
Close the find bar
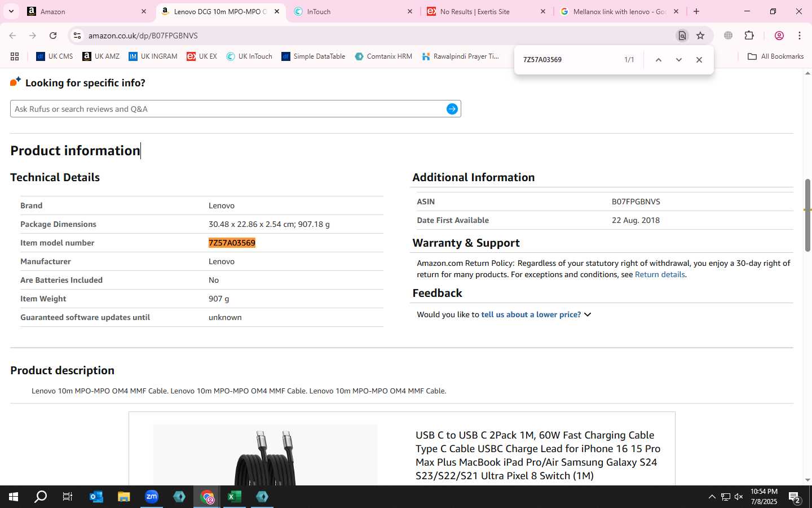pos(699,60)
